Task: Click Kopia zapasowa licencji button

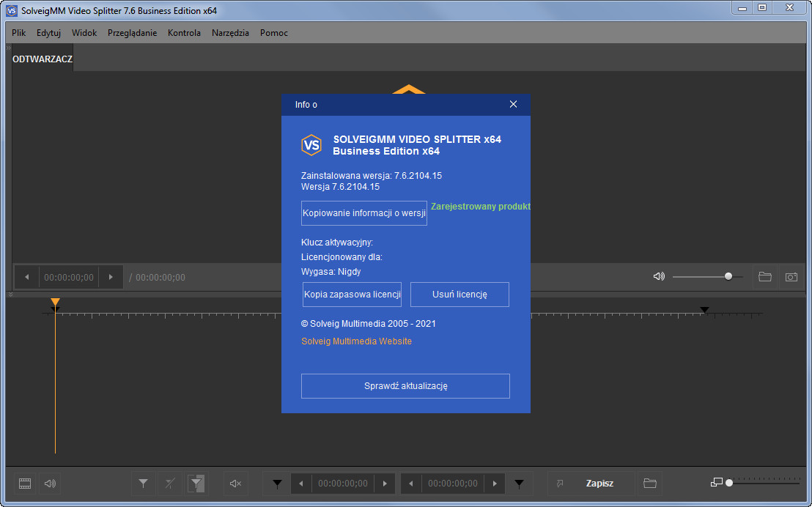Action: (x=353, y=294)
